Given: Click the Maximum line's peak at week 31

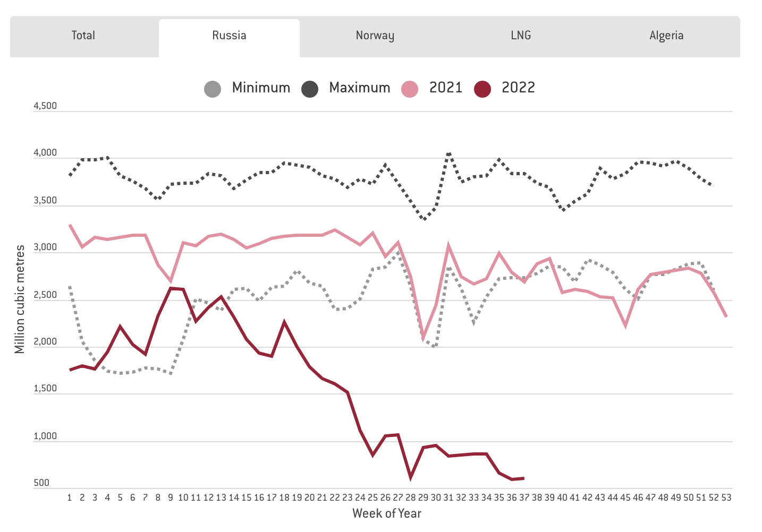Looking at the screenshot, I should click(448, 154).
